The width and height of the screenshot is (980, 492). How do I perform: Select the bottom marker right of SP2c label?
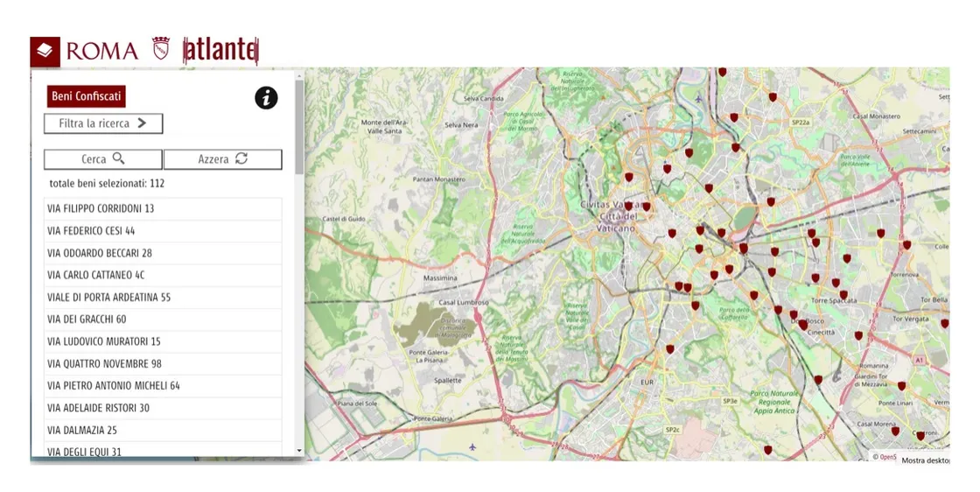(x=767, y=450)
